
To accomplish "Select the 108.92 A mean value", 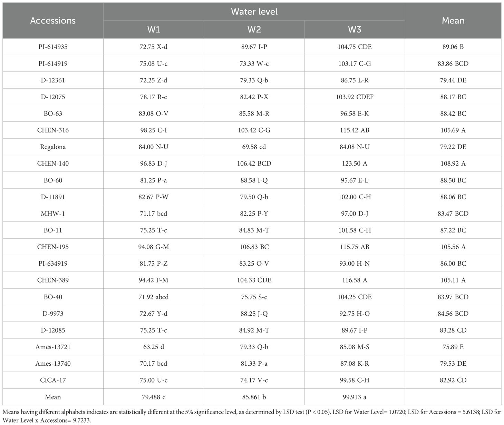I will tap(453, 164).
